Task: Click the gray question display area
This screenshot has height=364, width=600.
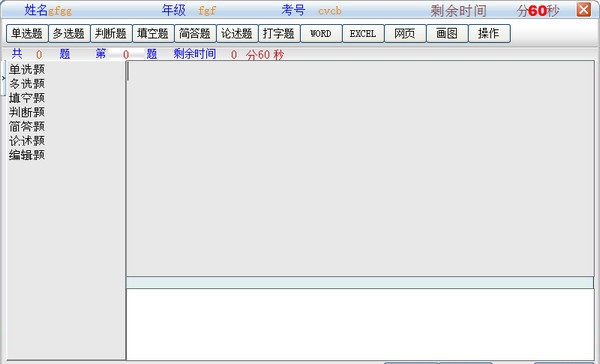Action: tap(360, 168)
